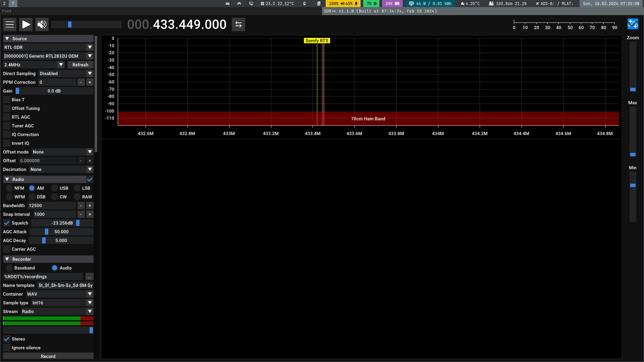This screenshot has height=362, width=644.
Task: Click the Bandwidth 12500 input field
Action: point(52,206)
